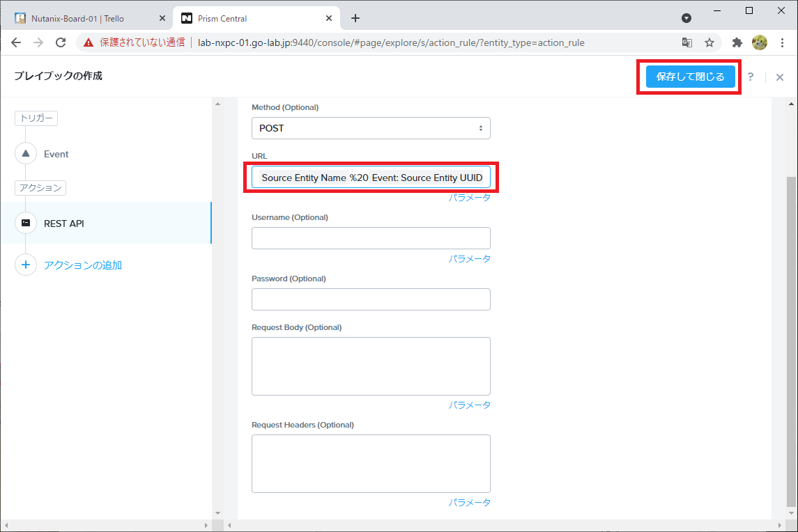Open the Google Translate icon in address bar
This screenshot has height=532, width=798.
pyautogui.click(x=687, y=42)
